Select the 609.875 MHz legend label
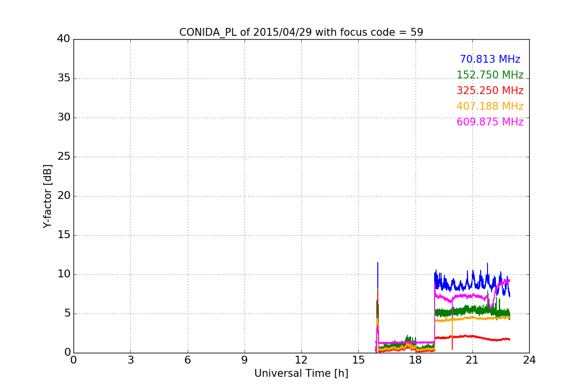Viewport: 588px width, 392px height. pos(490,122)
